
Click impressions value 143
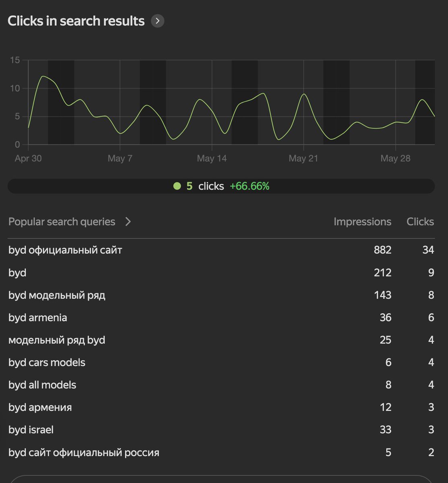[x=382, y=295]
